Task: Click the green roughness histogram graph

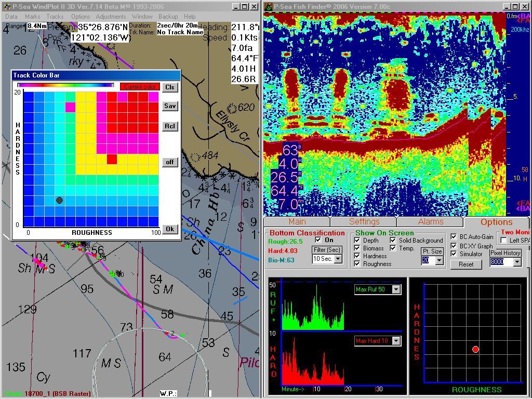Action: coord(312,308)
